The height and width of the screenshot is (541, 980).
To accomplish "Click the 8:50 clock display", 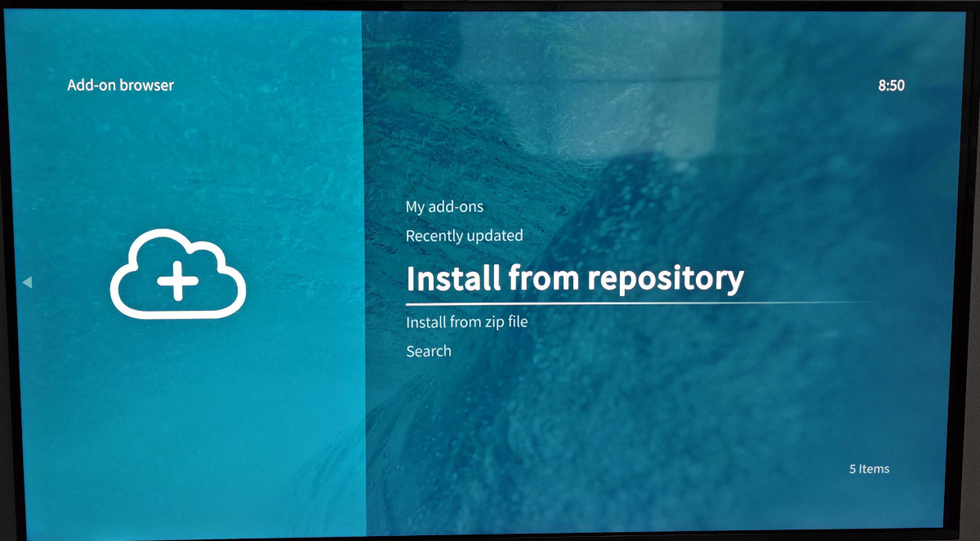I will click(891, 86).
